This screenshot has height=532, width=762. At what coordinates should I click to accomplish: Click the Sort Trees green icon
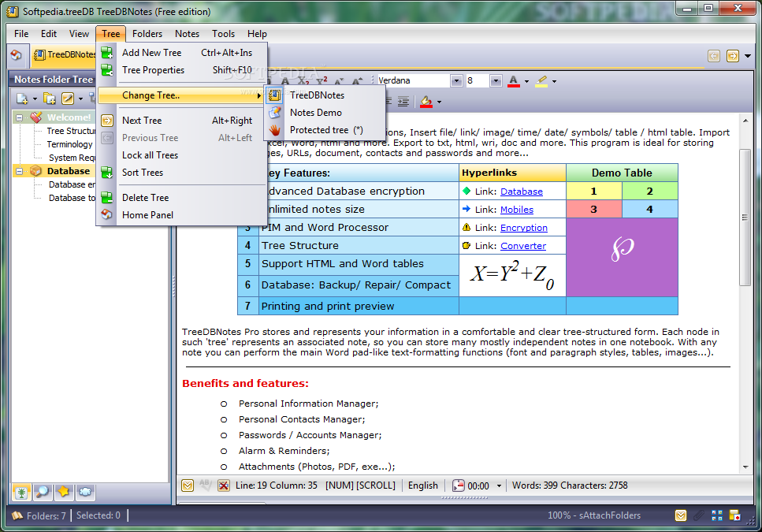(x=107, y=173)
